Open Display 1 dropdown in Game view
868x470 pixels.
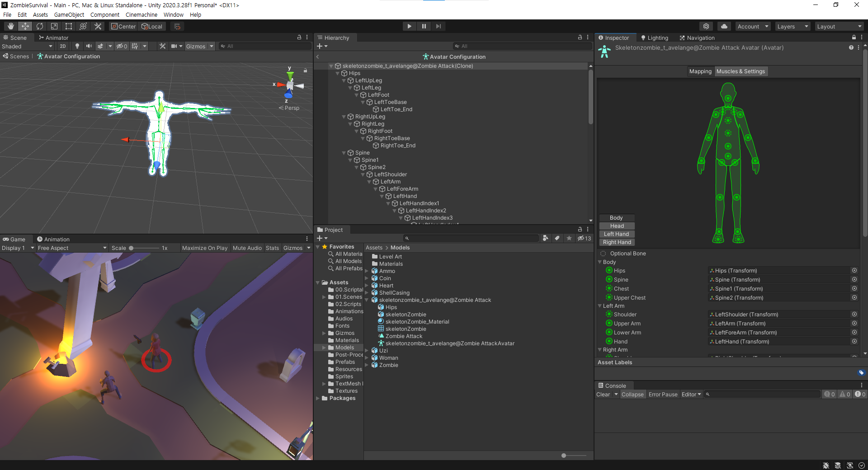pos(18,248)
